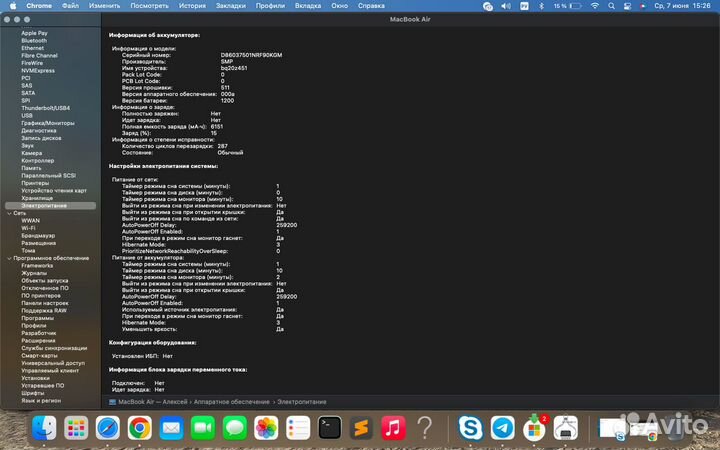720x450 pixels.
Task: Click the question mark Dock icon
Action: (x=425, y=428)
